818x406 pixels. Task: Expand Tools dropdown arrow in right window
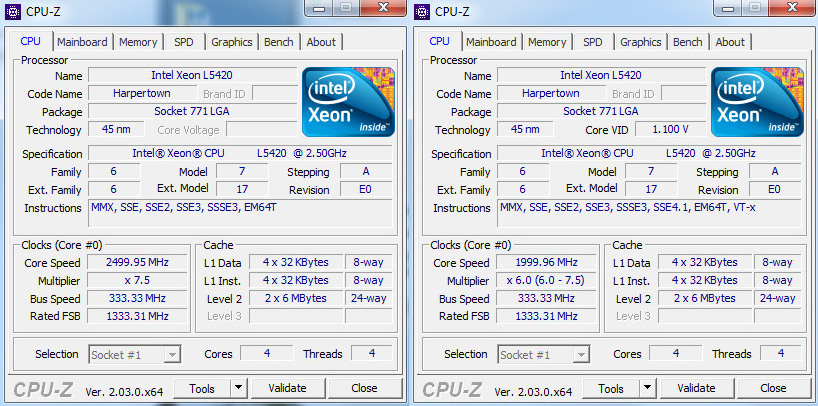tap(647, 389)
